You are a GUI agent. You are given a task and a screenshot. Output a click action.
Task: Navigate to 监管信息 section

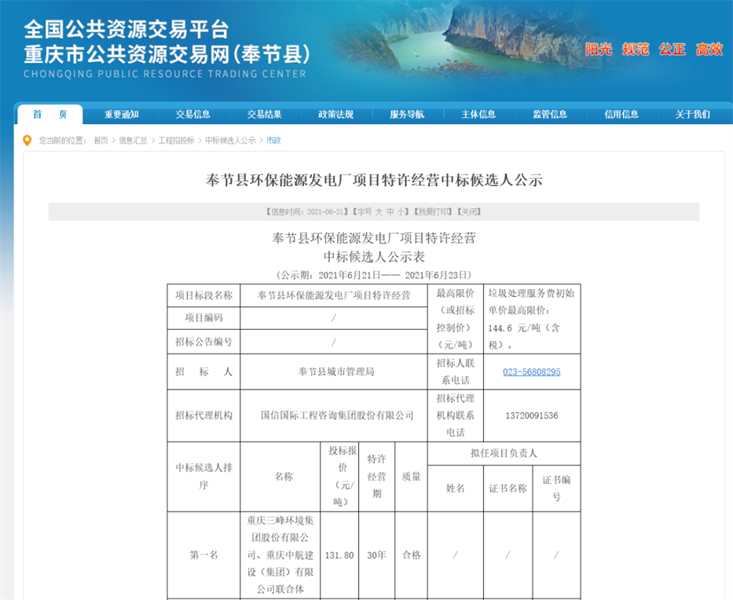550,114
